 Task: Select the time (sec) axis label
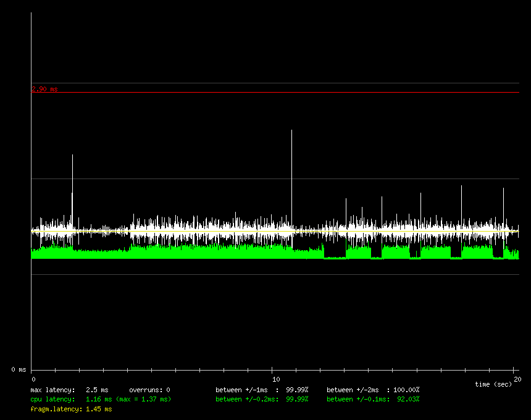tap(493, 384)
